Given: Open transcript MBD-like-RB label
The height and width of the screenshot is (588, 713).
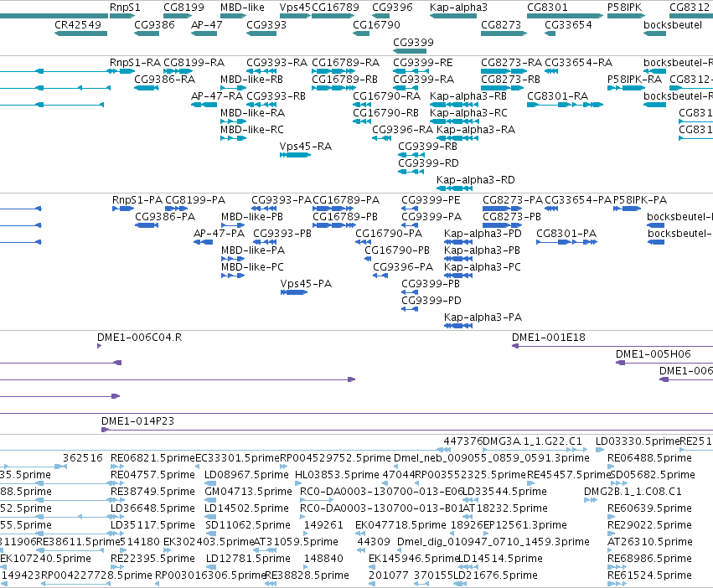Looking at the screenshot, I should (x=252, y=79).
